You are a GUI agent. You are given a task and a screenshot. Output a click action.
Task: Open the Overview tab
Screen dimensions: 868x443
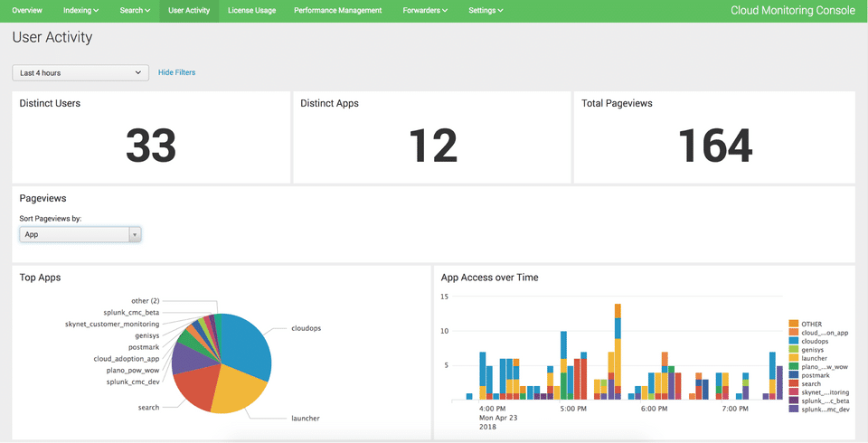(x=27, y=11)
